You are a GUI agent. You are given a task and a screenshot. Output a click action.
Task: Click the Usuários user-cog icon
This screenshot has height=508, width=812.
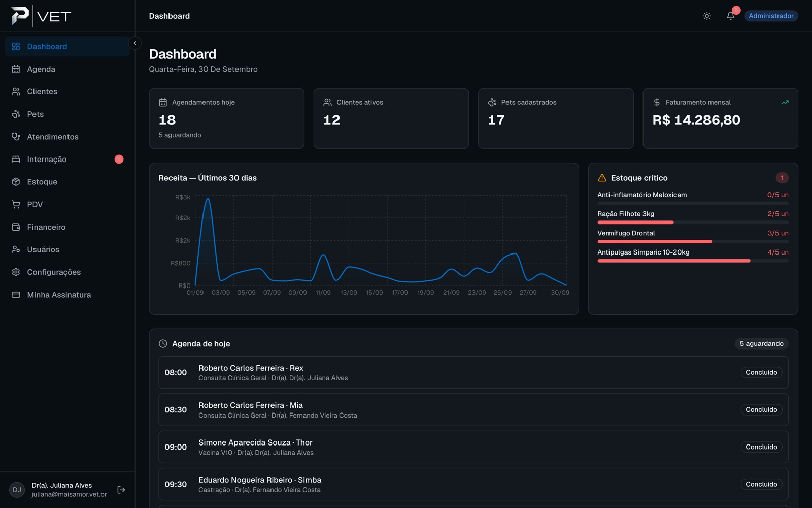(x=16, y=249)
